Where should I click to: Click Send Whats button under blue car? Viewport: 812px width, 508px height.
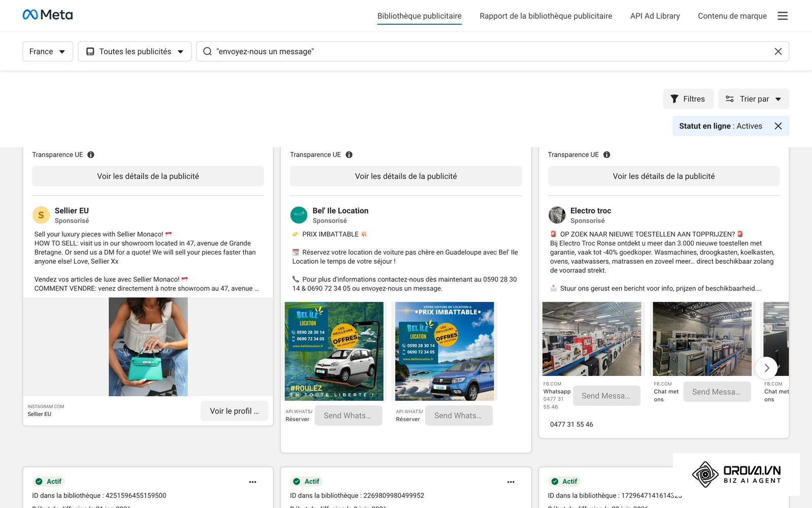pos(459,416)
